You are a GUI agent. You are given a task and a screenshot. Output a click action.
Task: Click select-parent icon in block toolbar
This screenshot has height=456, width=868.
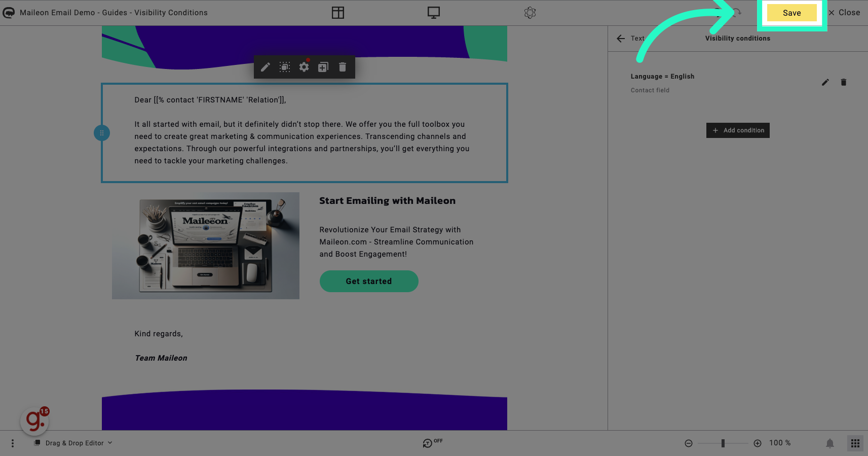(285, 67)
